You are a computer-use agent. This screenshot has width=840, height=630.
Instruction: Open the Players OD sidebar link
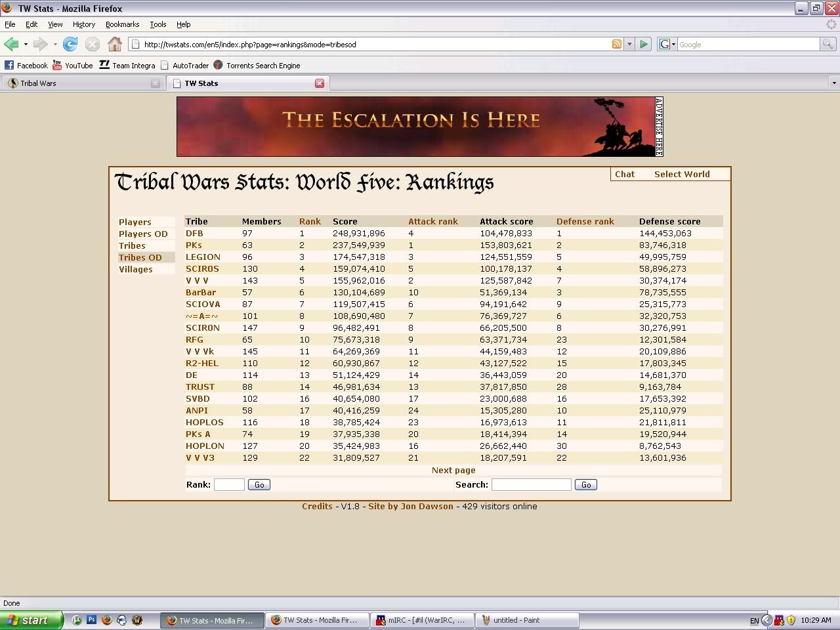[143, 234]
